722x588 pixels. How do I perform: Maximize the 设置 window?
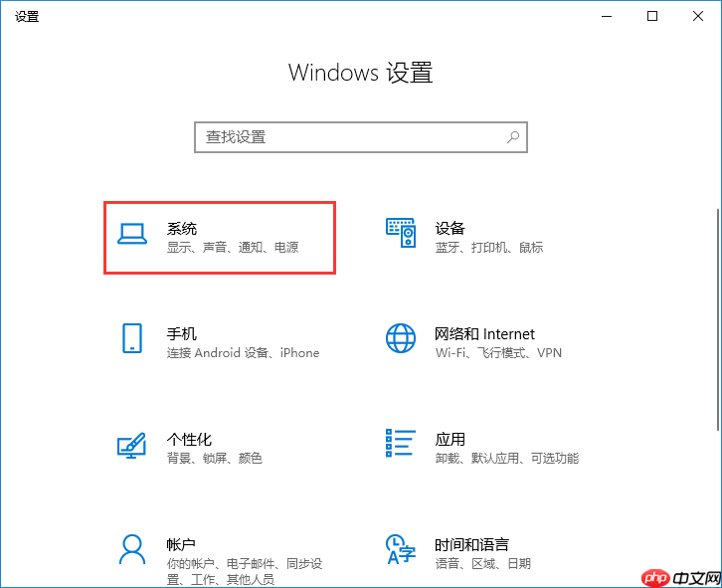652,17
